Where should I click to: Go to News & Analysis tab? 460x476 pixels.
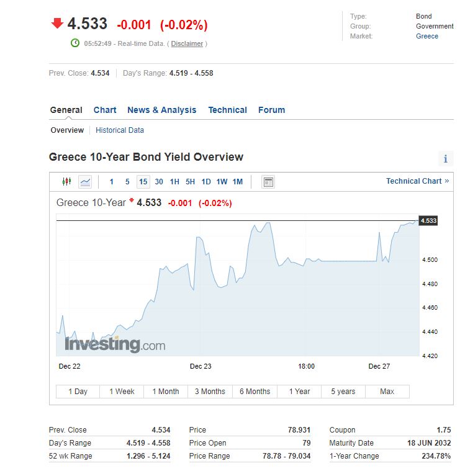[x=161, y=110]
